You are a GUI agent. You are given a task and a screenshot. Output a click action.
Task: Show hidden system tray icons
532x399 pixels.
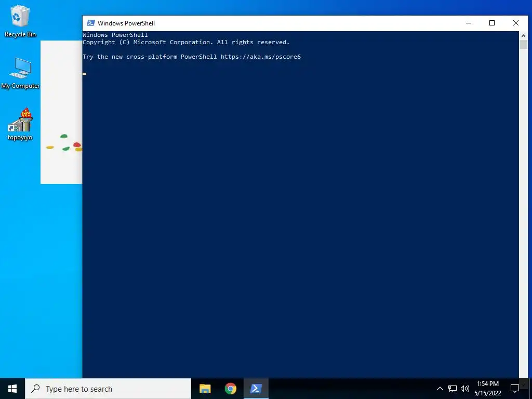tap(440, 389)
